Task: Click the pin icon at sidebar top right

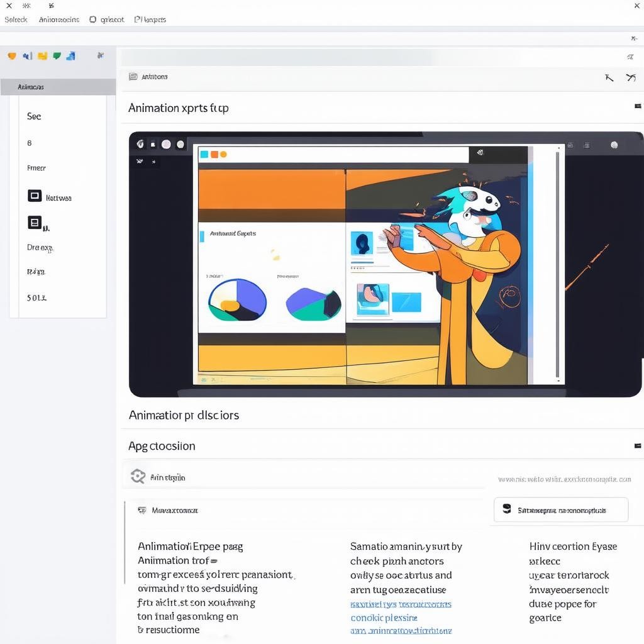Action: click(x=100, y=56)
